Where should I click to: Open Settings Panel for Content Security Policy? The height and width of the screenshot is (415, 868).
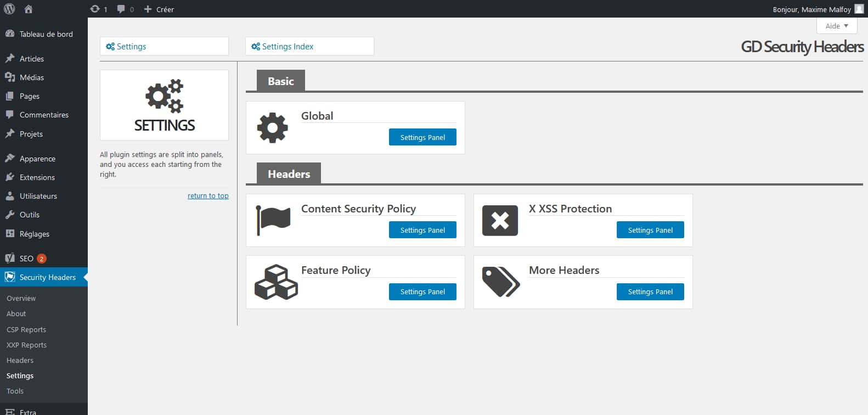tap(422, 230)
